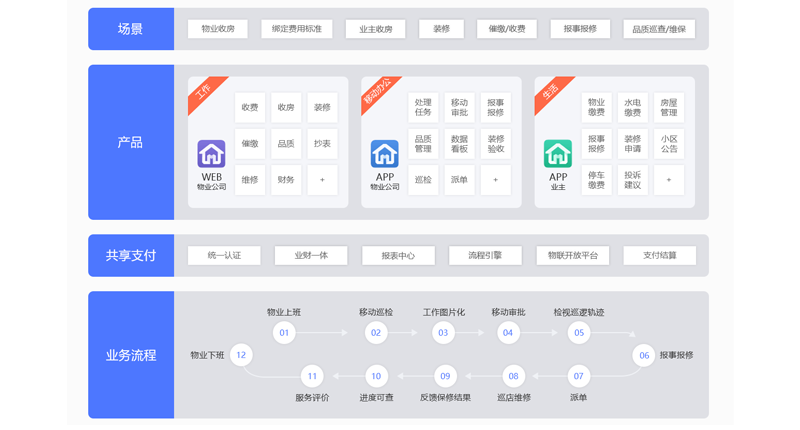Open the 收房 tile in WEB panel
Image resolution: width=800 pixels, height=430 pixels.
(286, 107)
